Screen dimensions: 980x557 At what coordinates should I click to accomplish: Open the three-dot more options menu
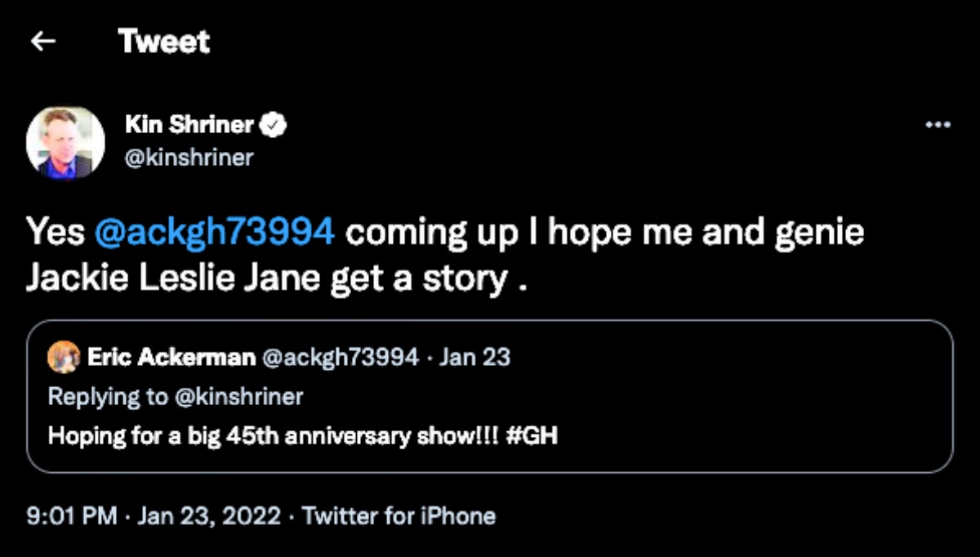coord(938,125)
